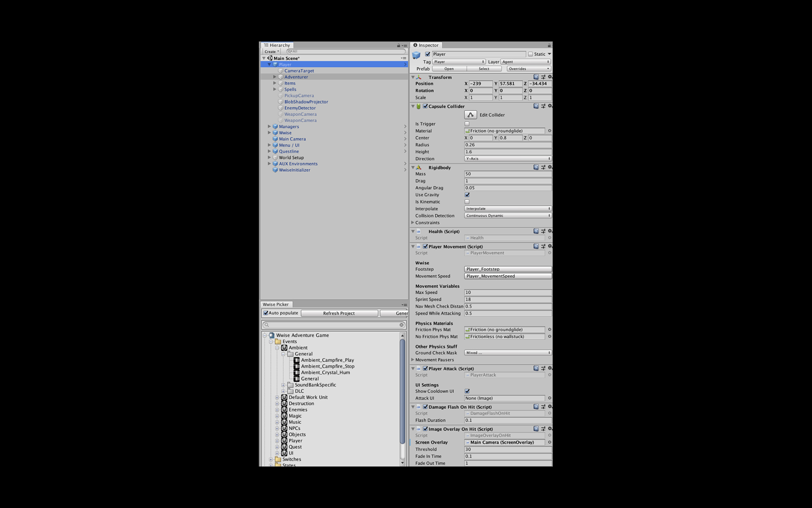Open Rigidbody component gear menu
Image resolution: width=812 pixels, height=508 pixels.
pos(550,167)
